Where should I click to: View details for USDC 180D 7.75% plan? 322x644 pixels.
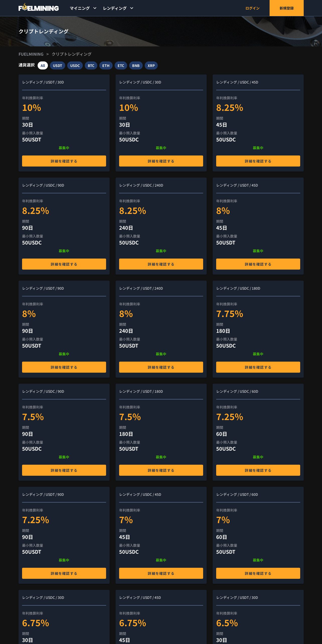tap(258, 367)
